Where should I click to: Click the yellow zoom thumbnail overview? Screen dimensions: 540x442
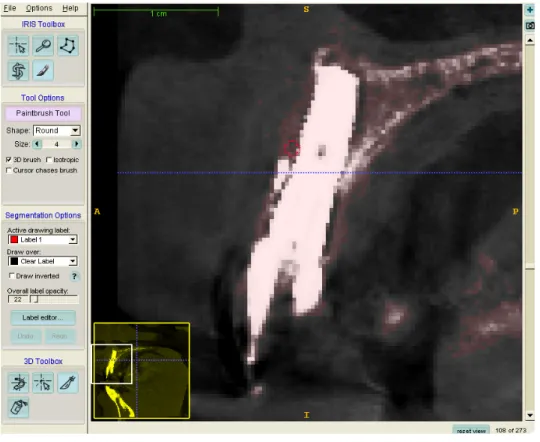coord(142,371)
